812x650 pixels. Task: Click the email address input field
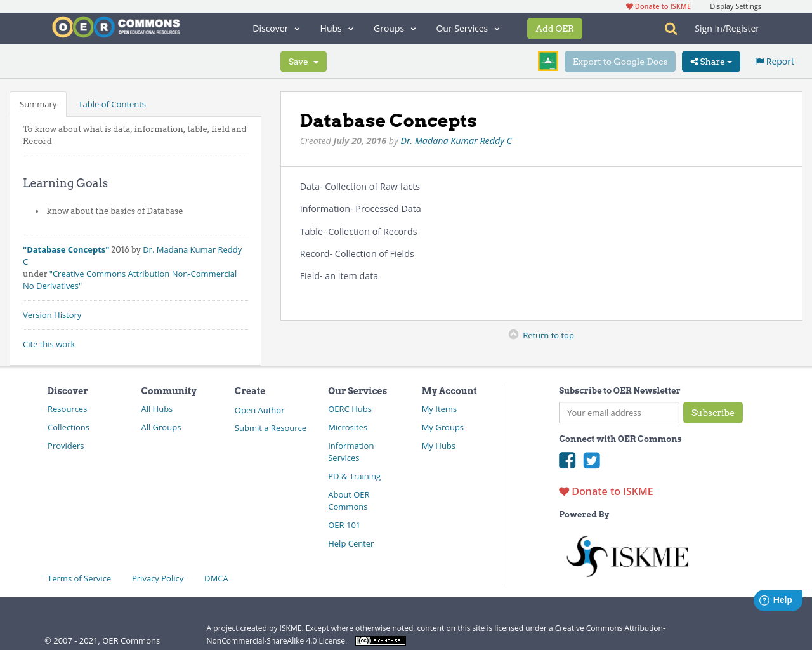(619, 413)
